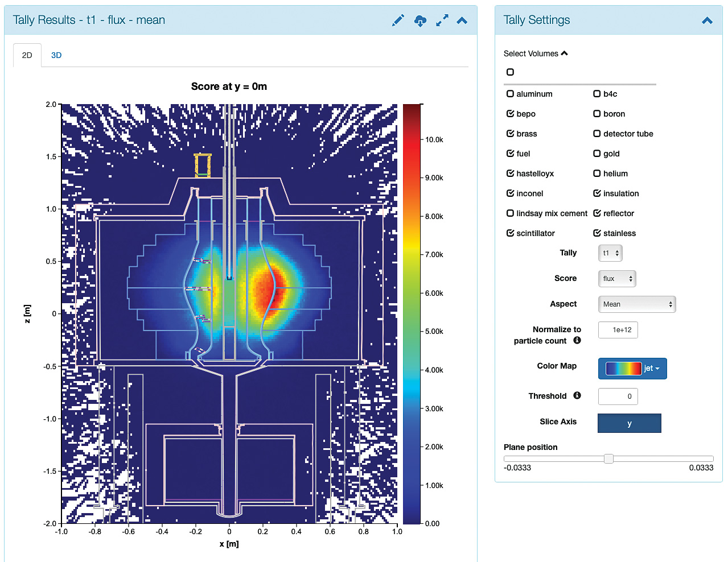Screen dimensions: 728x562
Task: Enable the aluminum volume checkbox
Action: (x=511, y=94)
